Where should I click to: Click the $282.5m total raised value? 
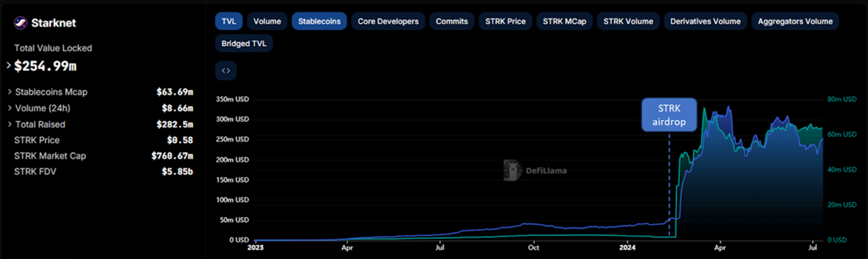[175, 125]
